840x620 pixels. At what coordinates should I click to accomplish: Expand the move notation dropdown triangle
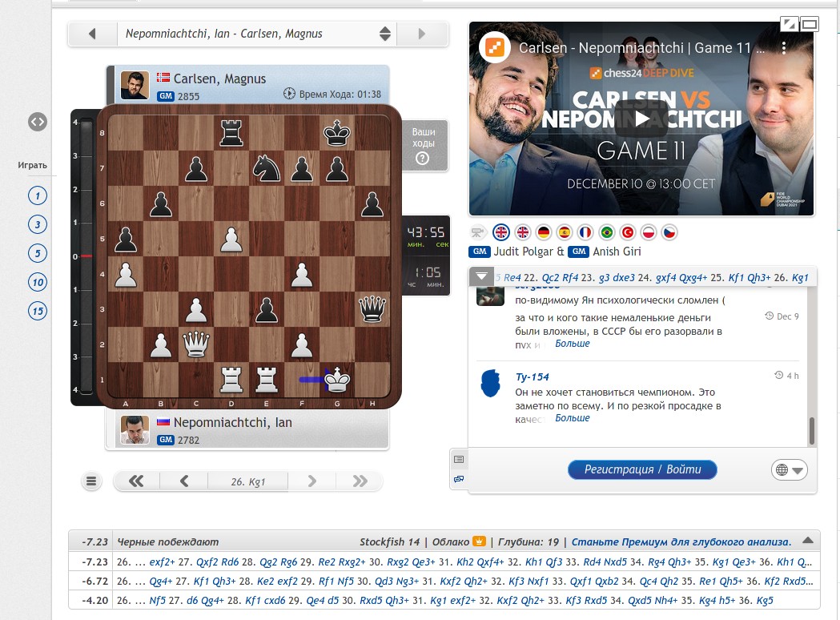coord(481,276)
